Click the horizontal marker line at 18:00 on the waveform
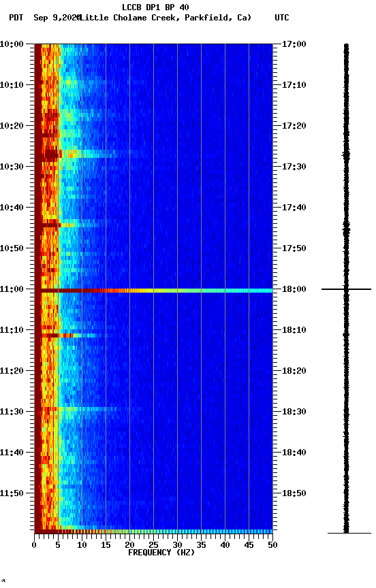The height and width of the screenshot is (588, 376). [346, 289]
